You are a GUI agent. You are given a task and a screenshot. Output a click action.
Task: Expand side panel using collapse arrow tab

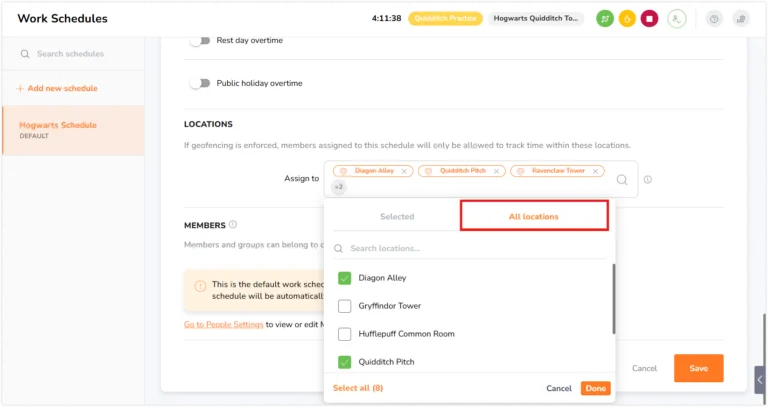click(760, 380)
